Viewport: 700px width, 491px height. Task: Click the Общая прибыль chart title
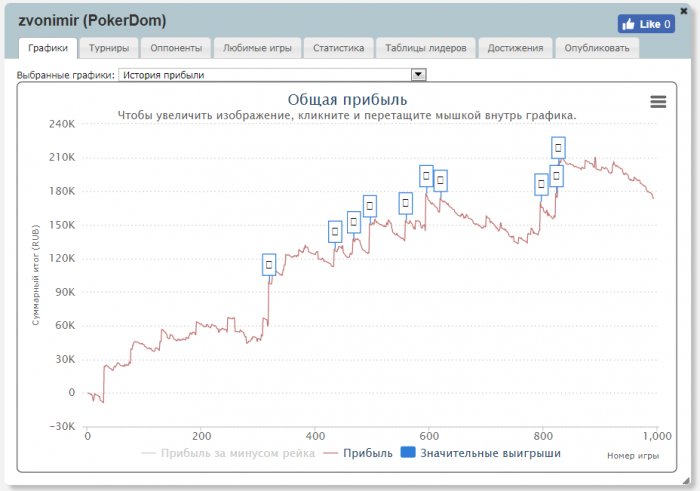click(x=347, y=100)
